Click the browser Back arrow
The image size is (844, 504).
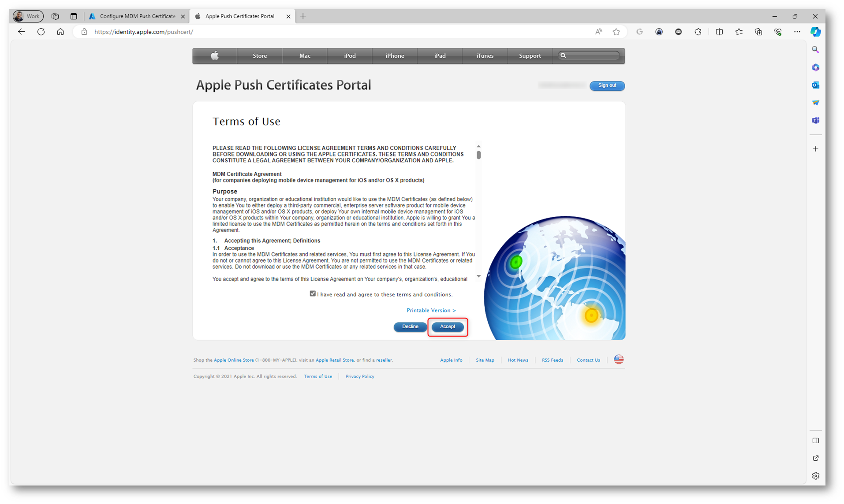click(21, 32)
